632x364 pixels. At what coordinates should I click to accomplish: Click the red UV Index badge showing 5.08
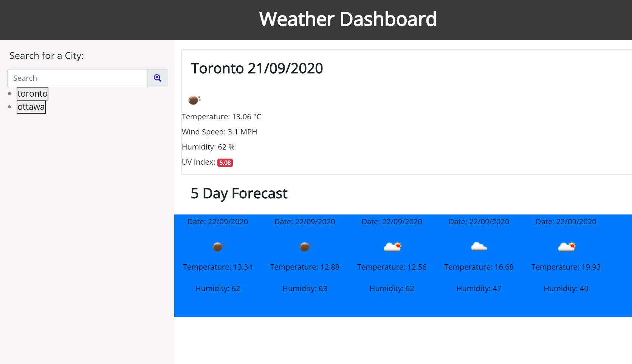click(x=225, y=162)
